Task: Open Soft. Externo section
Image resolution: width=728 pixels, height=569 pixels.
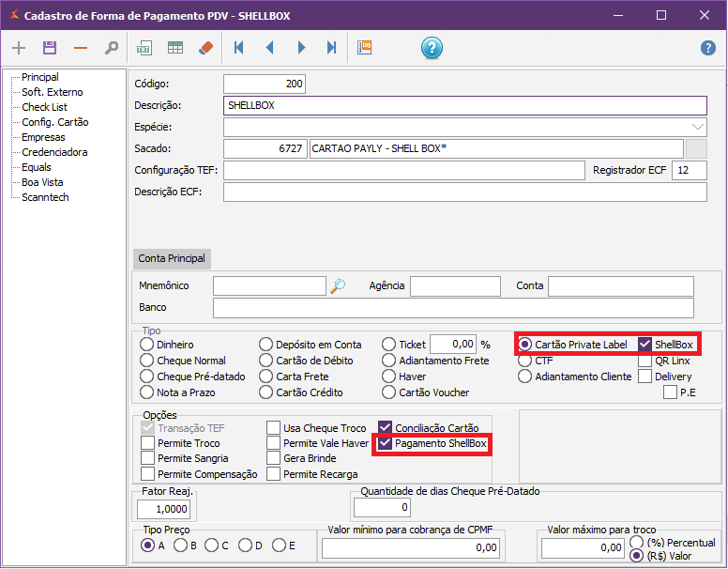Action: coord(52,92)
